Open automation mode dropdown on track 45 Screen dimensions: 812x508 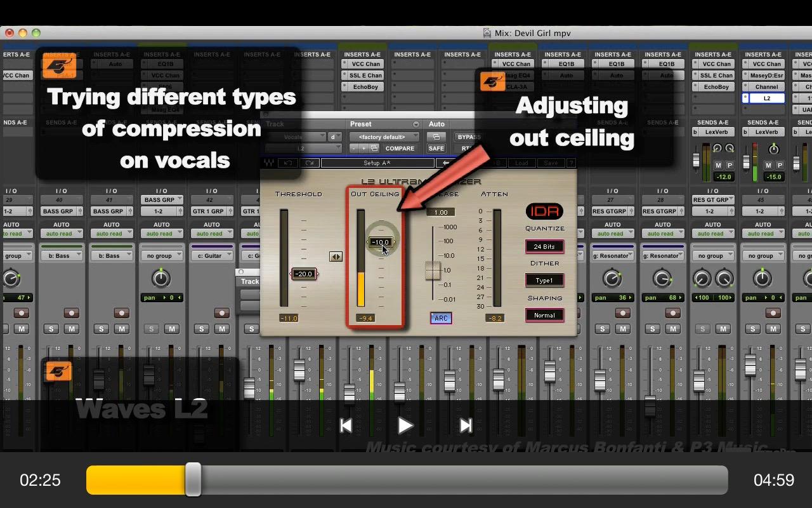point(763,234)
